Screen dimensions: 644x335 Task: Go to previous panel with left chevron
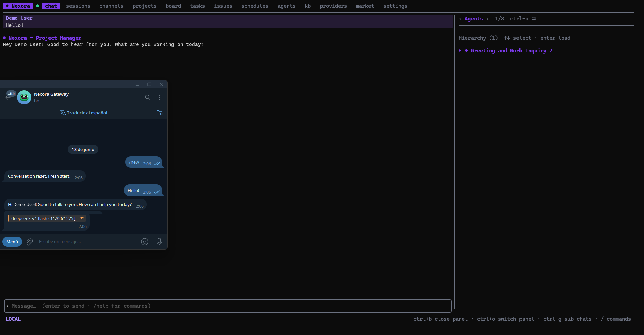(460, 19)
